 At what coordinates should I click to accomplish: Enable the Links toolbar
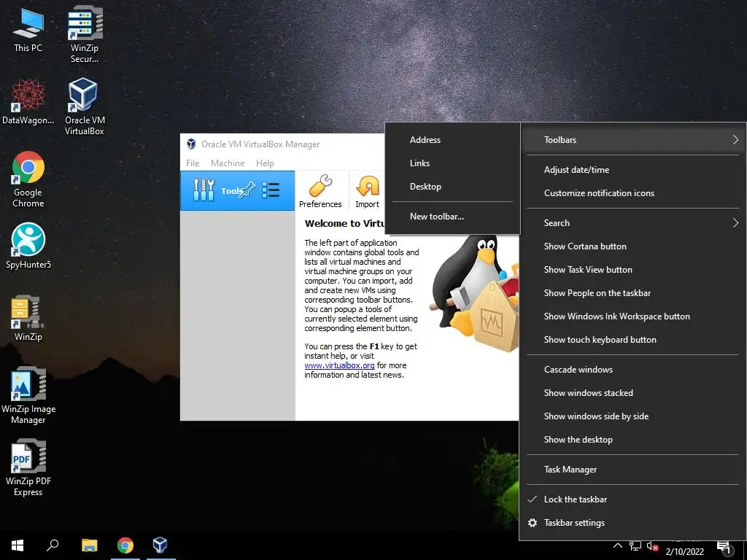tap(452, 163)
